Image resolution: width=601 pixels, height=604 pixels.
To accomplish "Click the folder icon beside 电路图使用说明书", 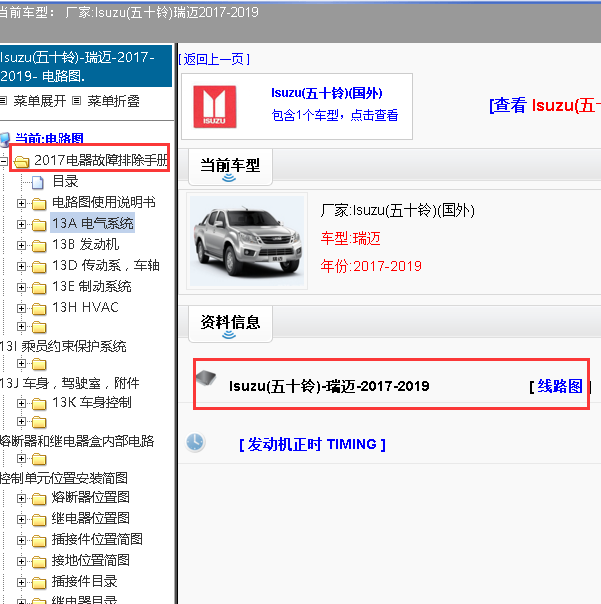I will [39, 203].
